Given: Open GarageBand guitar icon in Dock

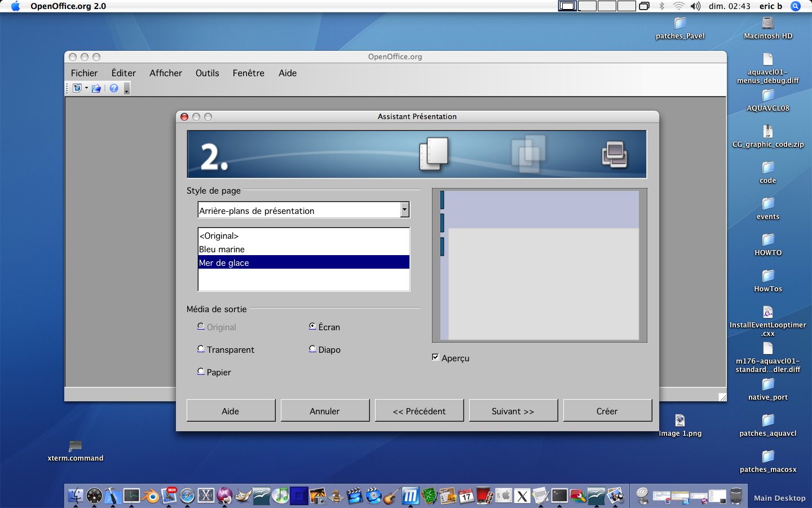Looking at the screenshot, I should tap(392, 496).
